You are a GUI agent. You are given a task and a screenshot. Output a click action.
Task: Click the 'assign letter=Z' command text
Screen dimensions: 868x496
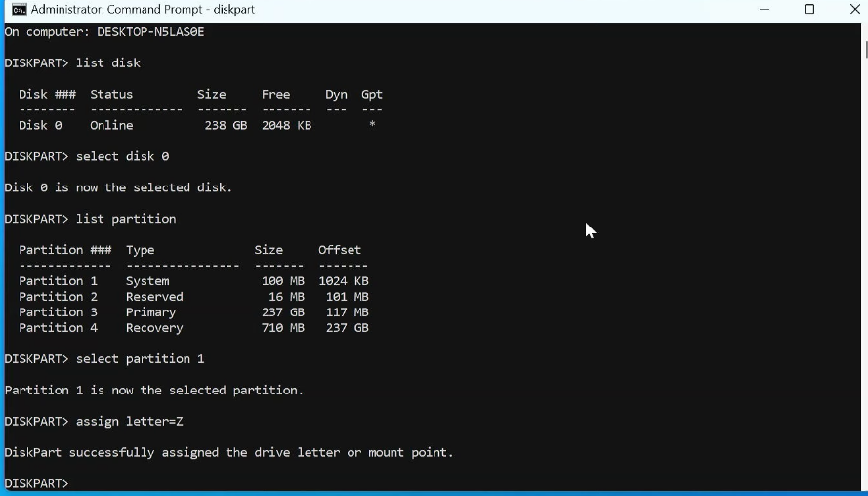click(129, 421)
